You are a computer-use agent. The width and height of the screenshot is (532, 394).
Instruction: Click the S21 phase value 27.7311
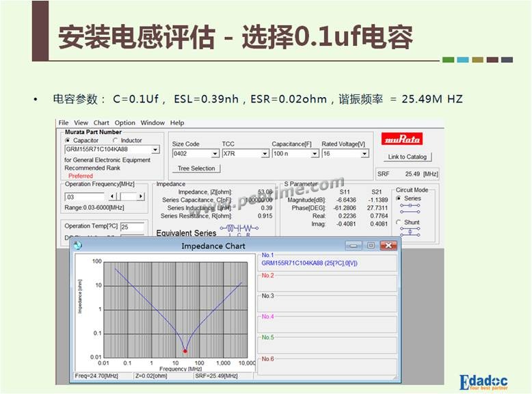[377, 208]
